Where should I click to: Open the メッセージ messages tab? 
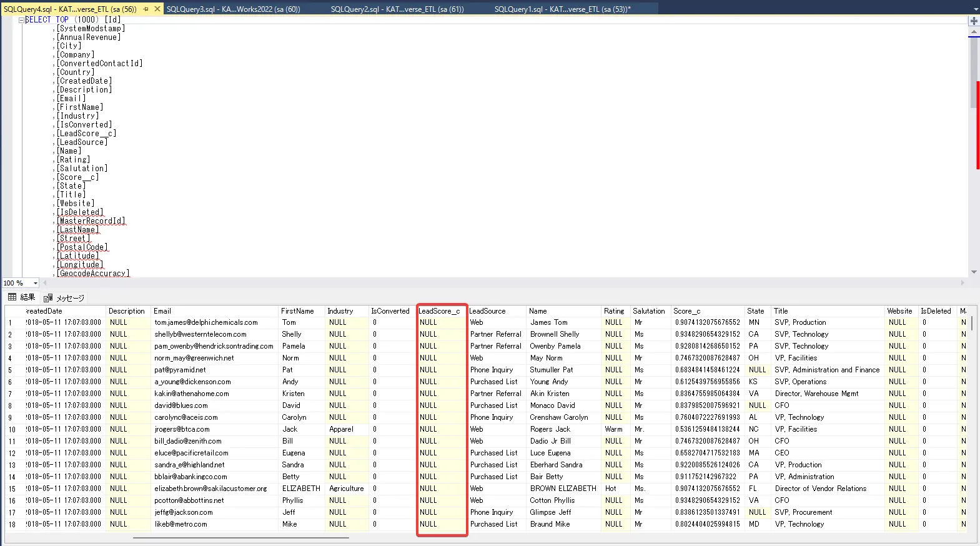click(64, 298)
